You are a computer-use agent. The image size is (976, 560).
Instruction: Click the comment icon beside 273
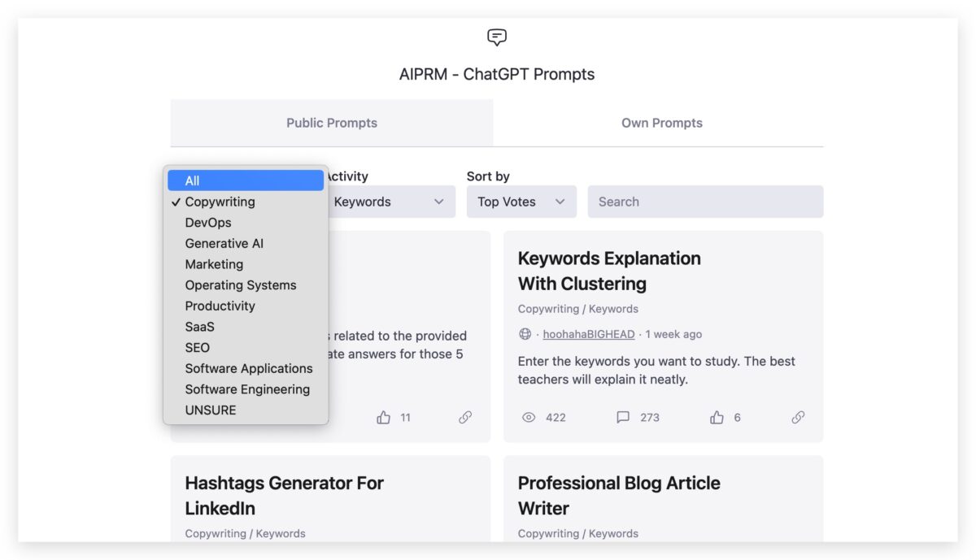click(x=623, y=417)
